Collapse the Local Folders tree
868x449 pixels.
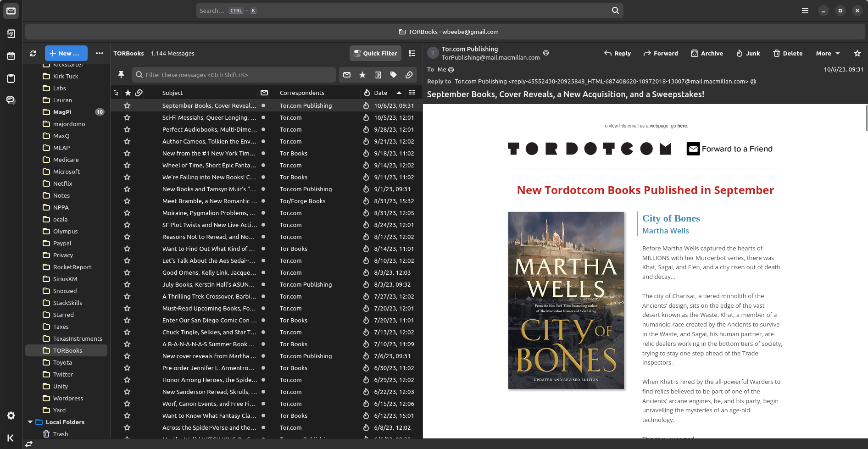pos(30,422)
